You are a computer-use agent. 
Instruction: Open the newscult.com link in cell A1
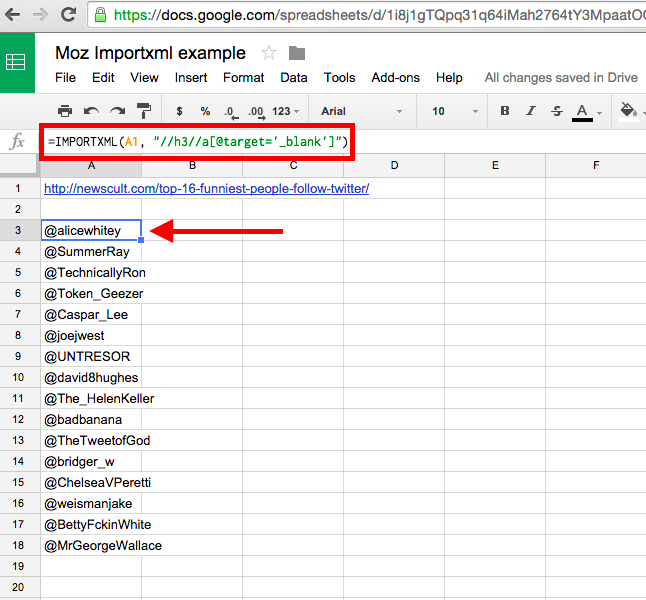[x=206, y=188]
